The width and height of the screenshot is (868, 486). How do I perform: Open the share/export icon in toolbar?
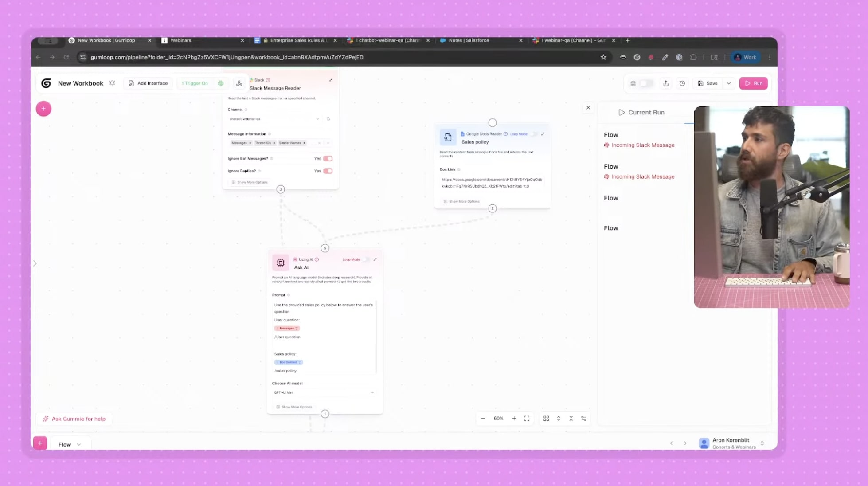pos(666,83)
